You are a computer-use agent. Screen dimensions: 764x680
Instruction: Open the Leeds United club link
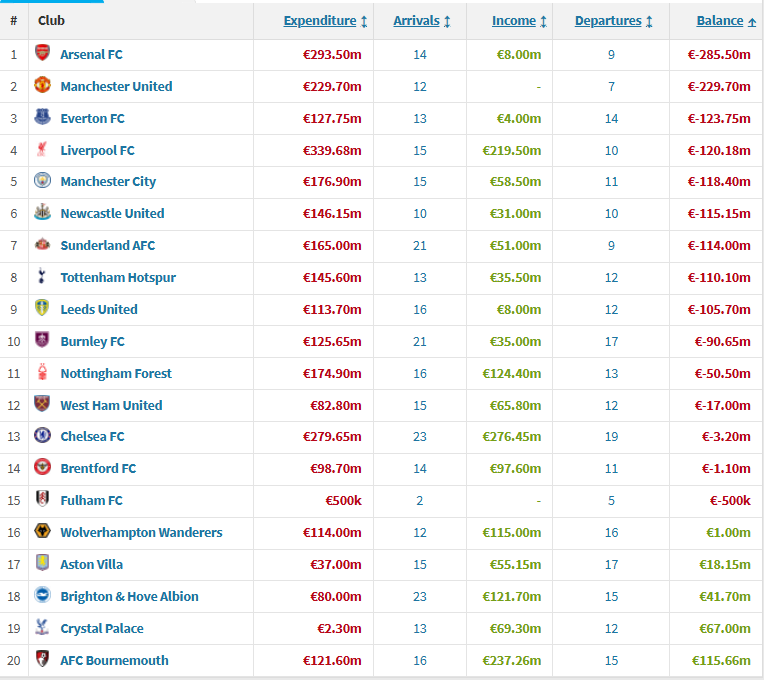point(99,310)
